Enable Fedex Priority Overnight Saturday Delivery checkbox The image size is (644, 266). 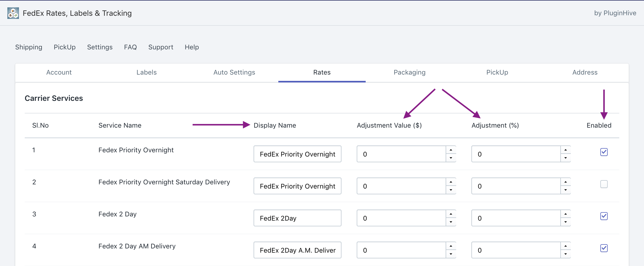pyautogui.click(x=604, y=184)
